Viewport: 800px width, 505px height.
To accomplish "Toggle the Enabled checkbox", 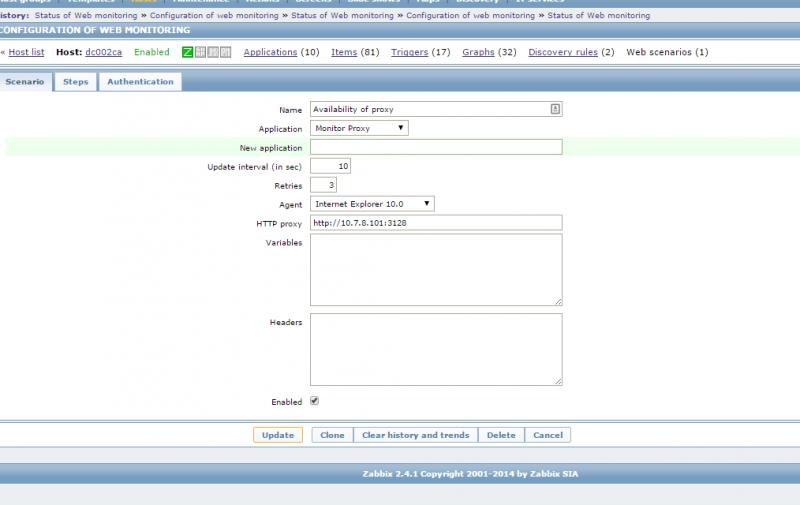I will (x=314, y=401).
